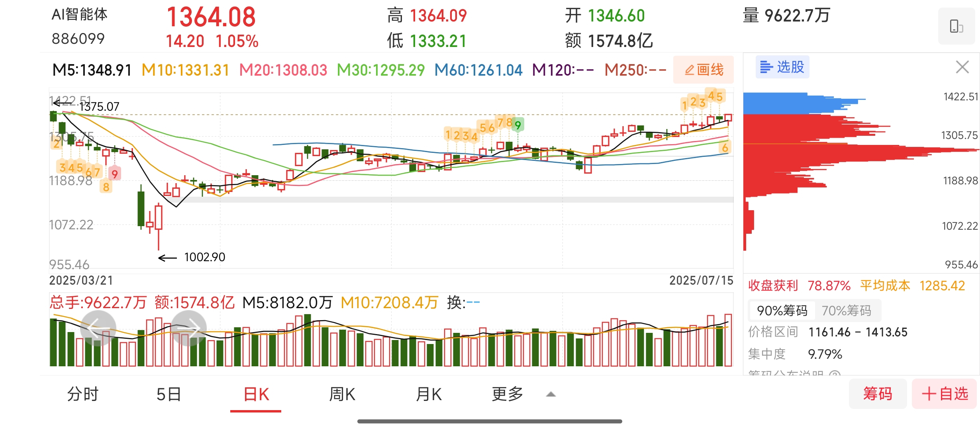This screenshot has width=980, height=430.
Task: Close the chip distribution panel
Action: 962,67
